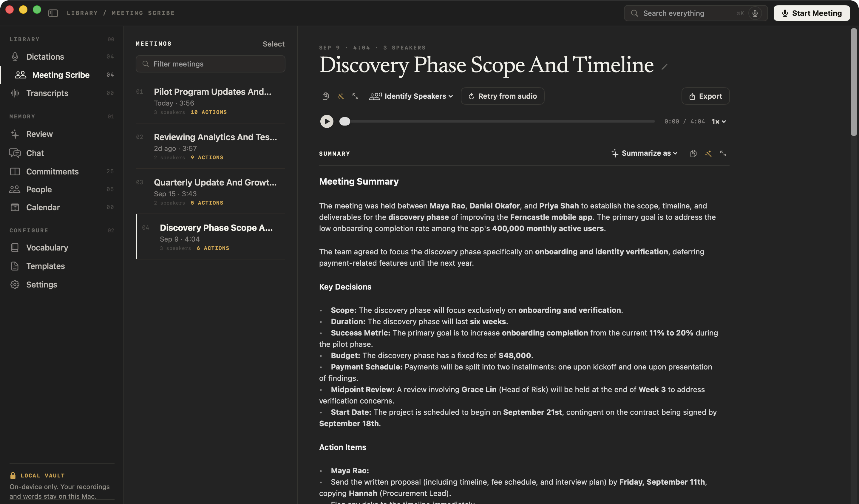Copy transcript using icon beside Identify Speakers

[x=325, y=96]
